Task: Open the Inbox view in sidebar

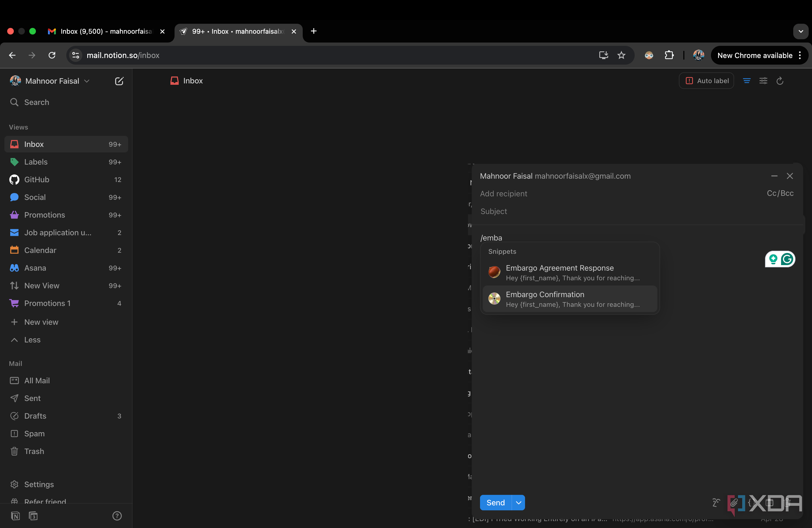Action: [x=66, y=144]
